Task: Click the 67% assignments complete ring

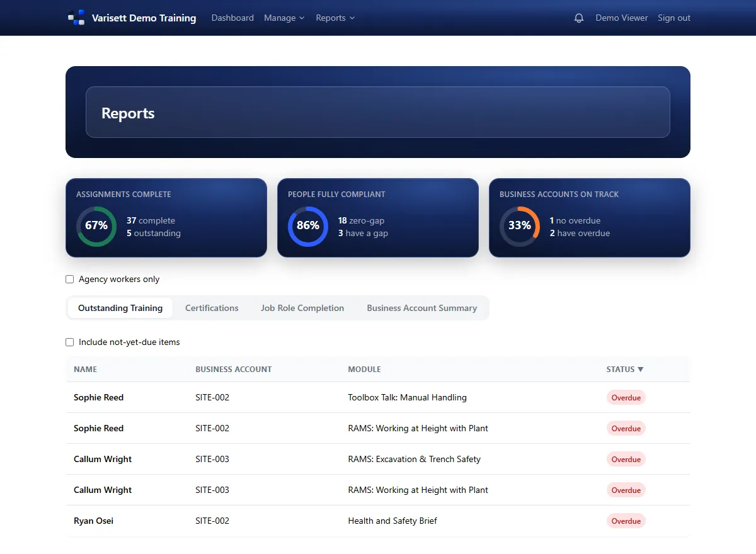Action: click(x=96, y=226)
